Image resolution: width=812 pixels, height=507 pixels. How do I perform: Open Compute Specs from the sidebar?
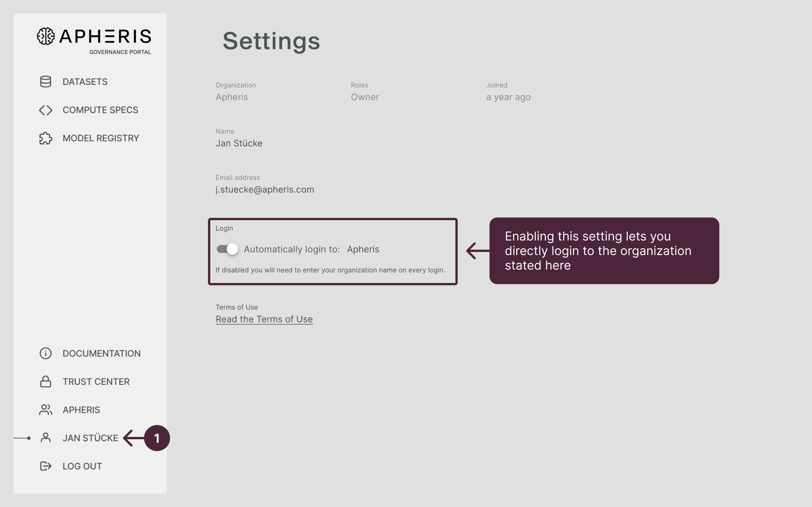(x=100, y=110)
